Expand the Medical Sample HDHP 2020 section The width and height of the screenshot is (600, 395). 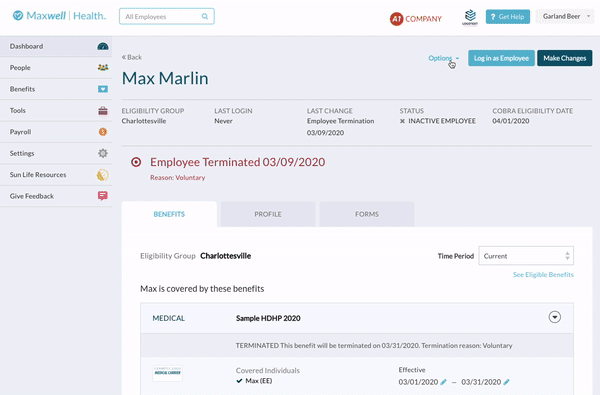[554, 317]
